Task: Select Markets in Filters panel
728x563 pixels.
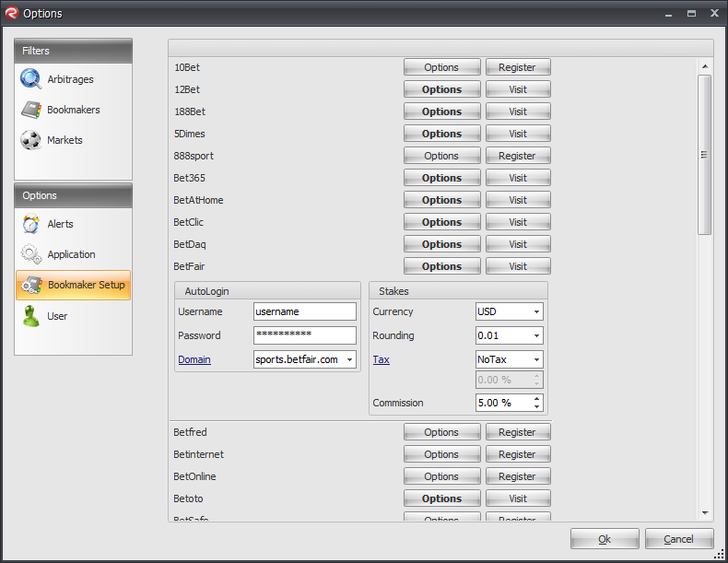Action: tap(65, 140)
